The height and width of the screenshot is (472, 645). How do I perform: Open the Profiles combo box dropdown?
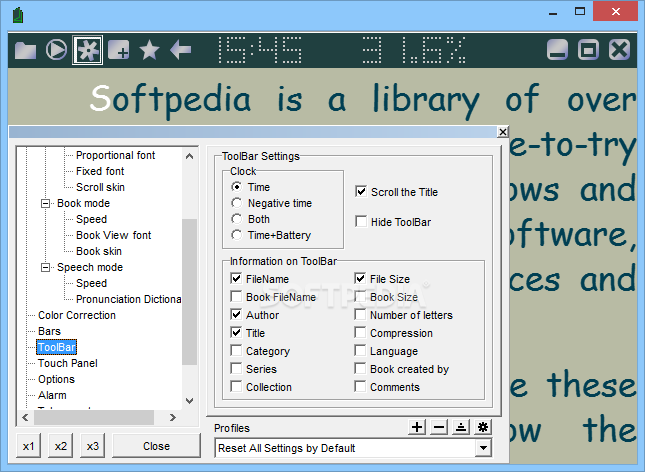coord(483,448)
